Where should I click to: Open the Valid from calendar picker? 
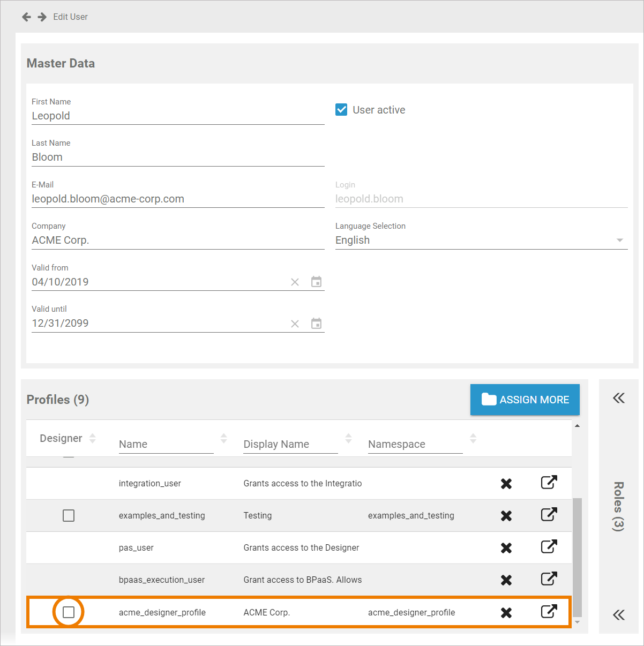coord(317,282)
